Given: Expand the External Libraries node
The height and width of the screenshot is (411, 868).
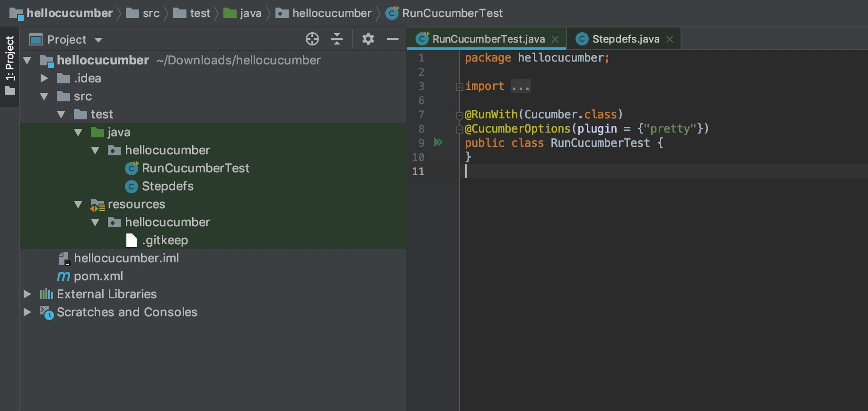Looking at the screenshot, I should (x=27, y=295).
